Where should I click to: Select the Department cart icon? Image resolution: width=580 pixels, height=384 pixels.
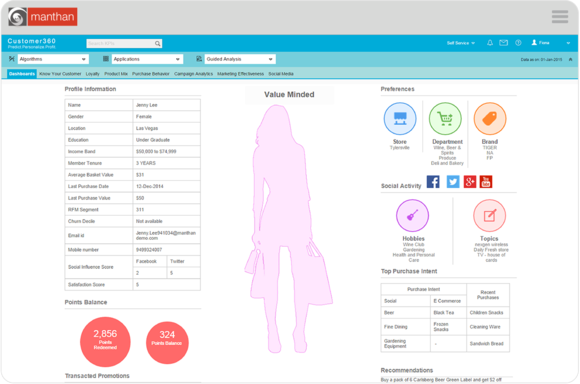[x=445, y=119]
